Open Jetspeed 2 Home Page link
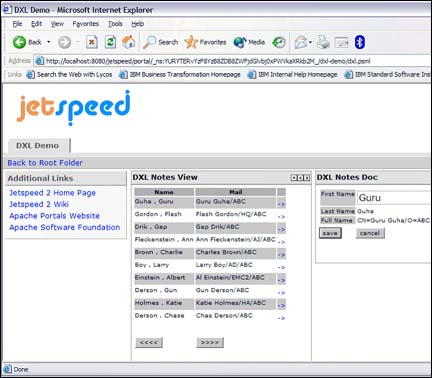 click(52, 193)
